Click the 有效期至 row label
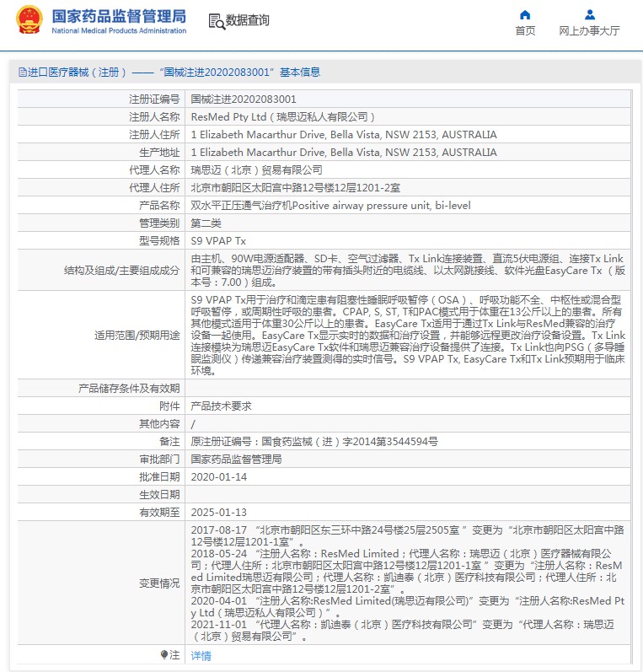 pos(159,512)
